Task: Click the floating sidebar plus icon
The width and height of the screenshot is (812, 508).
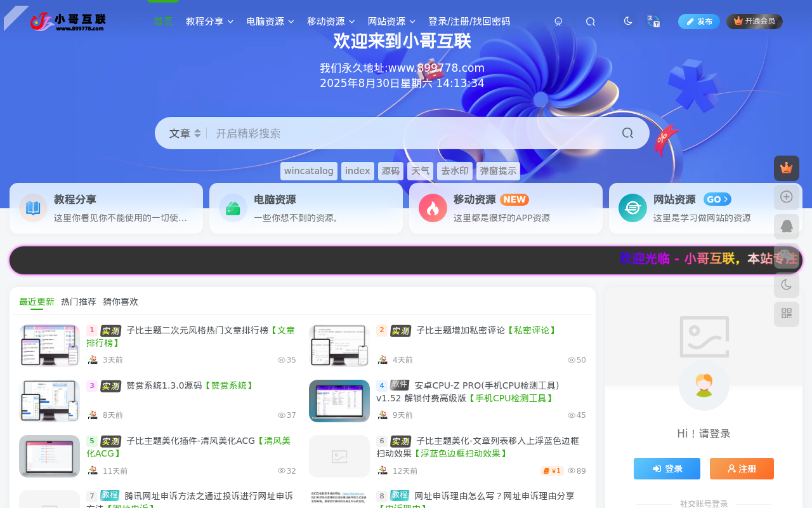Action: pyautogui.click(x=787, y=197)
